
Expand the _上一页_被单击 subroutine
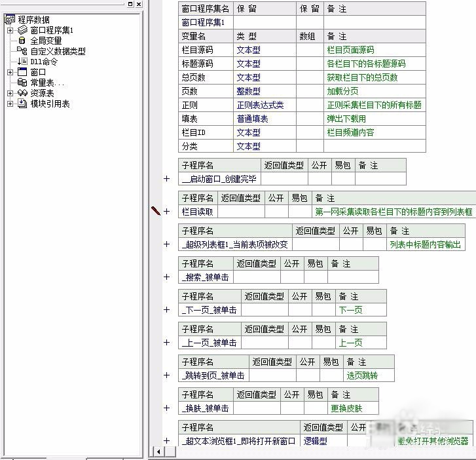(166, 343)
